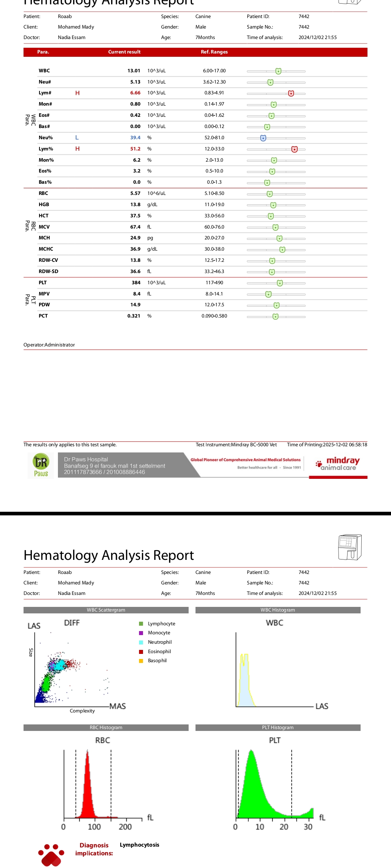This screenshot has height=868, width=391.
Task: Click the Current result column header
Action: (x=124, y=52)
